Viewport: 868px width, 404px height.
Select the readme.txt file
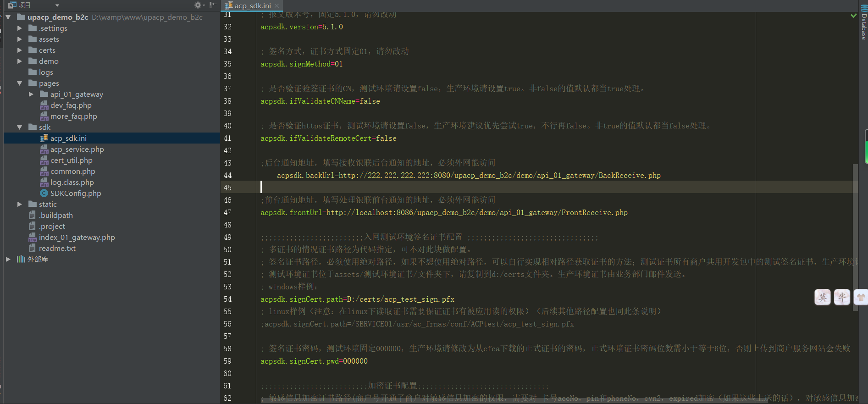[57, 249]
